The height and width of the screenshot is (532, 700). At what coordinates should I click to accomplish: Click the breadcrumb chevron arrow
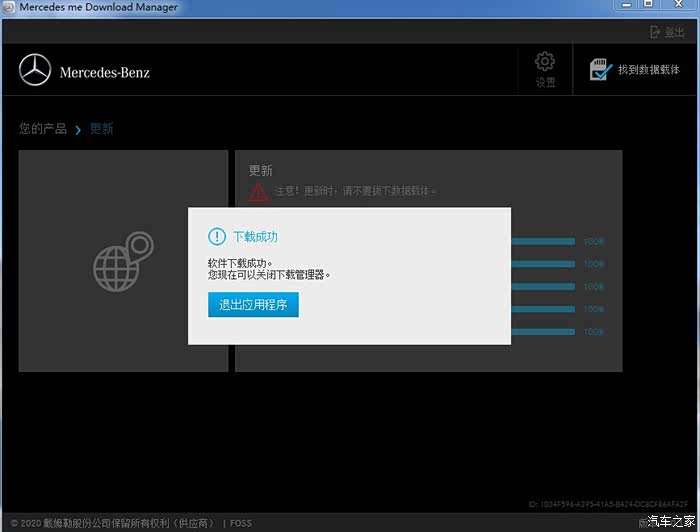point(78,130)
